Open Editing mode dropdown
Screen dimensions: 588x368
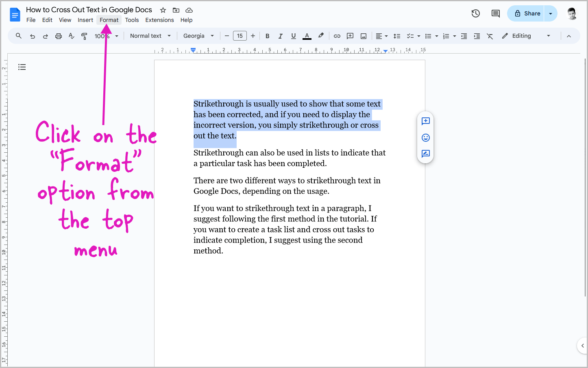pos(526,36)
